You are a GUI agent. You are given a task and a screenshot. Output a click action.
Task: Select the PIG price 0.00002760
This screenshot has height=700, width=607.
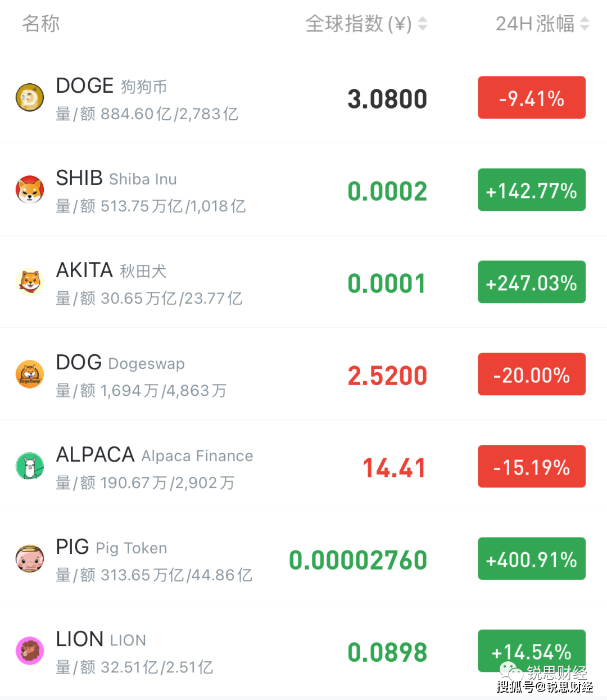click(358, 560)
